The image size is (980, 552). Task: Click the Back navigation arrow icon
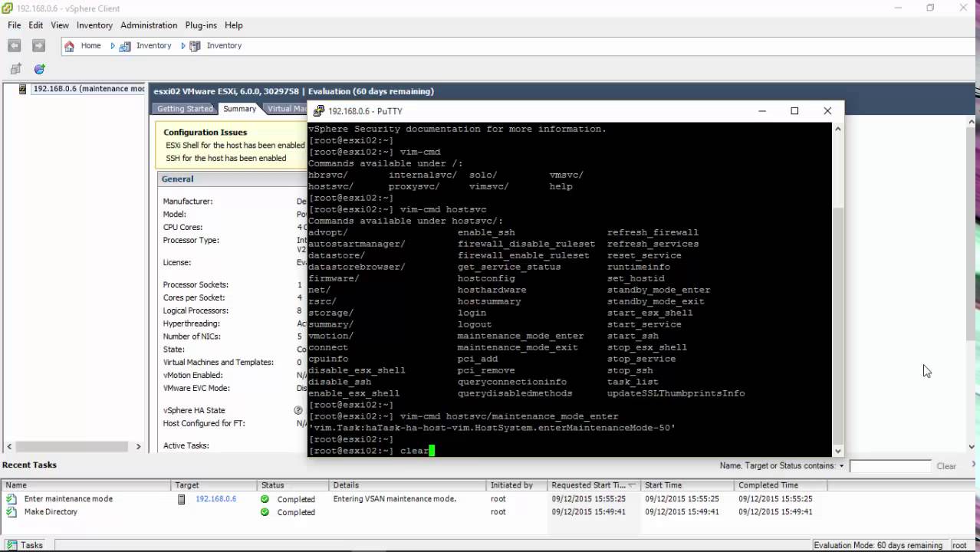14,46
